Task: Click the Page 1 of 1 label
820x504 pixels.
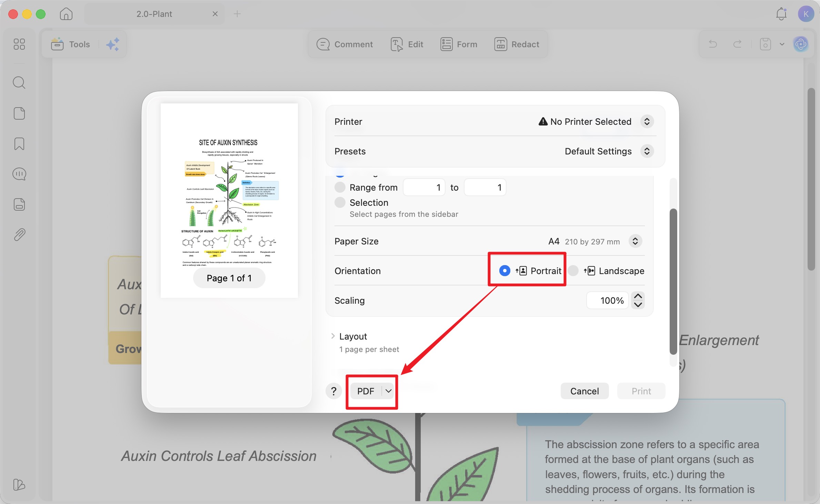Action: [229, 278]
